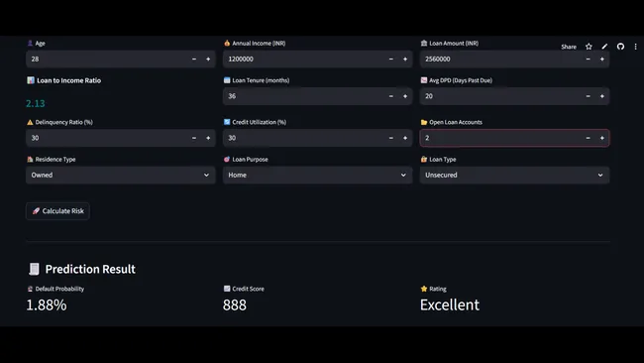Image resolution: width=644 pixels, height=363 pixels.
Task: Click the star favorite icon
Action: click(589, 47)
